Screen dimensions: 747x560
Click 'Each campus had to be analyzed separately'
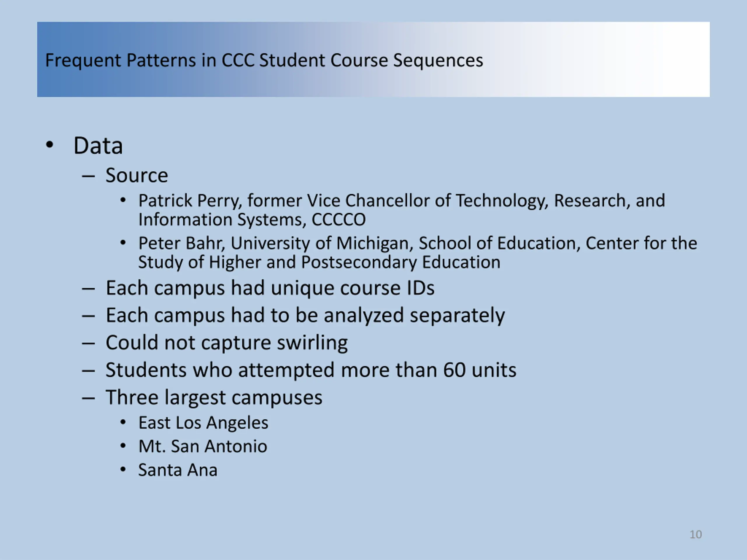[305, 316]
